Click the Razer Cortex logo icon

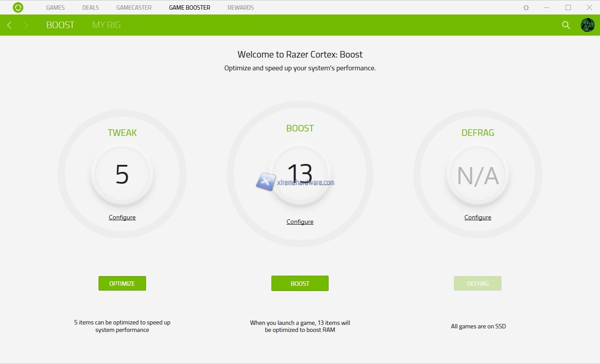click(x=18, y=7)
